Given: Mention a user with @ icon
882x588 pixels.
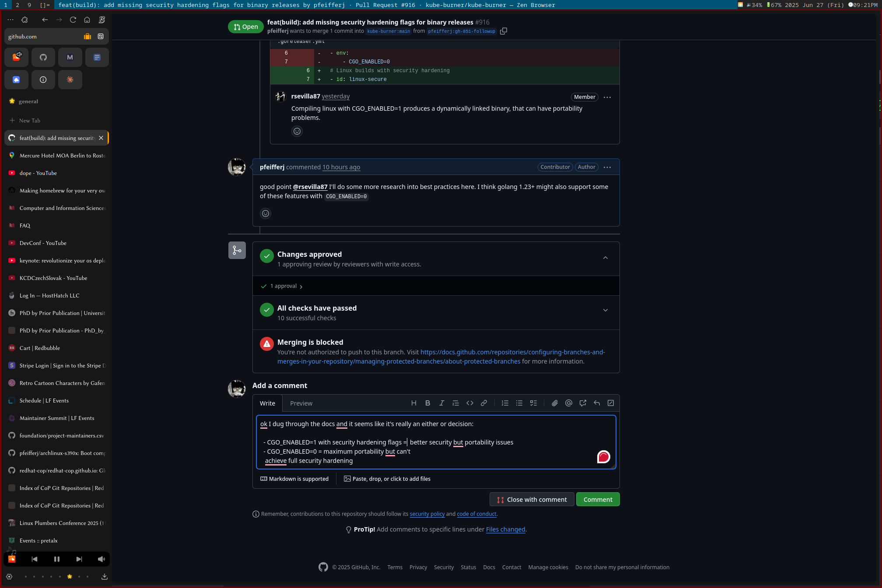Looking at the screenshot, I should tap(568, 403).
